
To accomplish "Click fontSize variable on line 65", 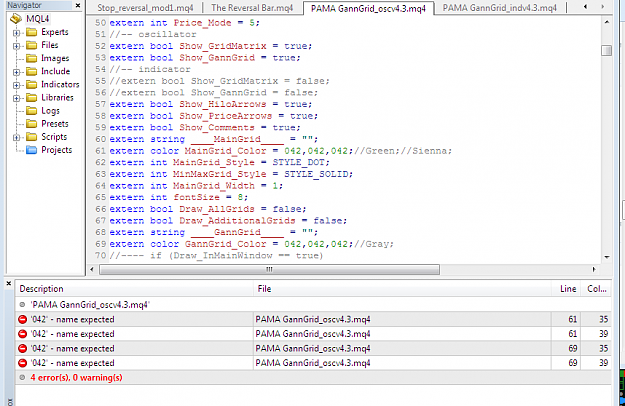I will (x=196, y=197).
